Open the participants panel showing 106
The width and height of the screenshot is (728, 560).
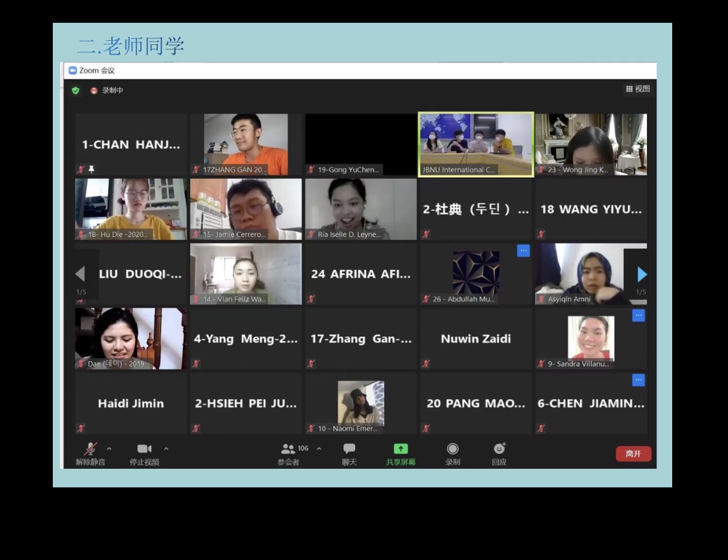coord(289,449)
